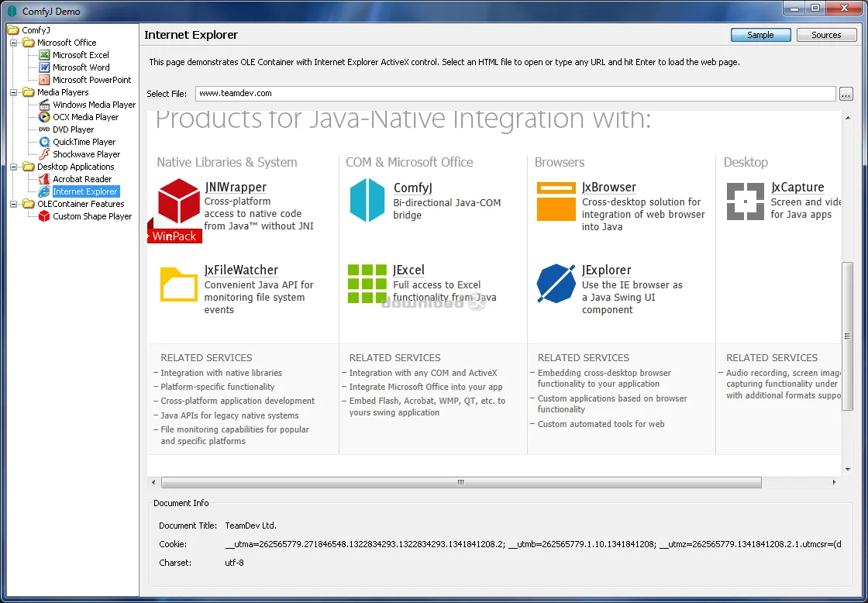Select Custom Shape Player in tree
The height and width of the screenshot is (603, 868).
click(x=92, y=216)
